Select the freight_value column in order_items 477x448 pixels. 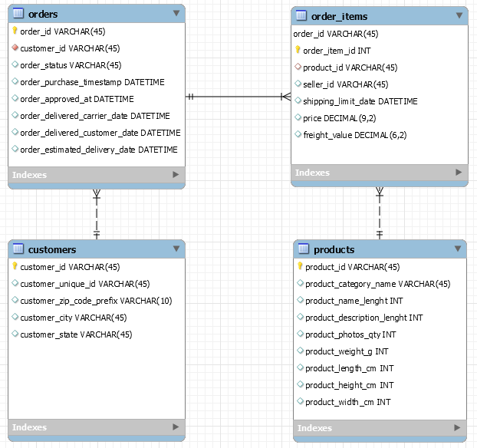354,135
